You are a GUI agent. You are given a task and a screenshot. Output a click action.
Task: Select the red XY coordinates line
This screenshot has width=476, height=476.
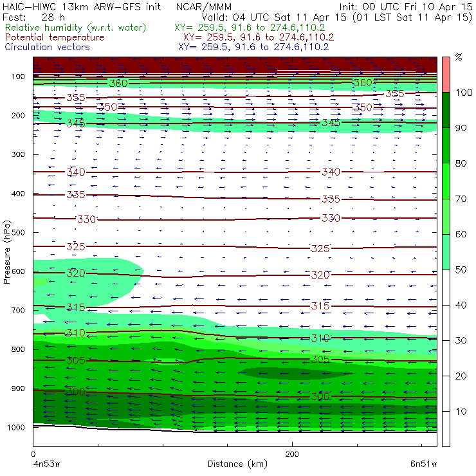[x=259, y=37]
